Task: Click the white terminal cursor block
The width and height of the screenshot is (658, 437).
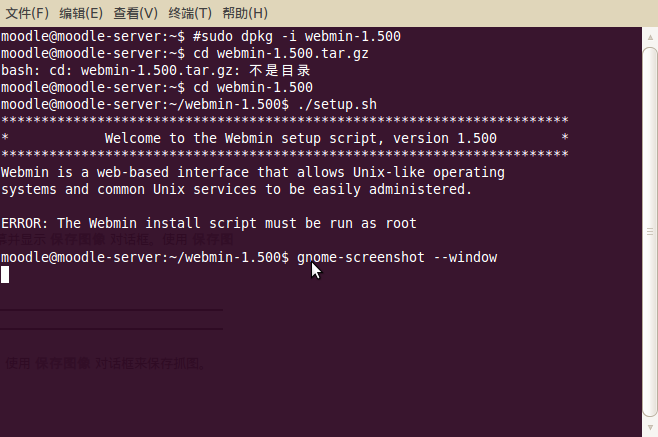Action: [x=5, y=275]
